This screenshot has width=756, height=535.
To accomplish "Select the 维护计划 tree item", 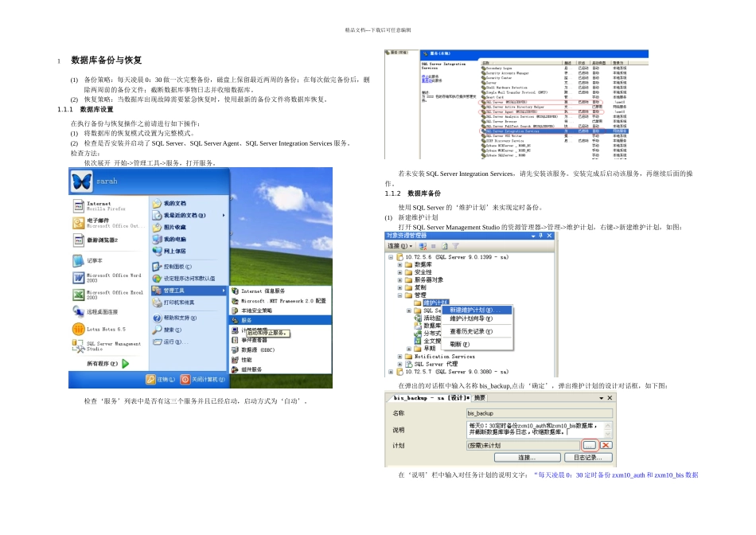I will click(435, 303).
